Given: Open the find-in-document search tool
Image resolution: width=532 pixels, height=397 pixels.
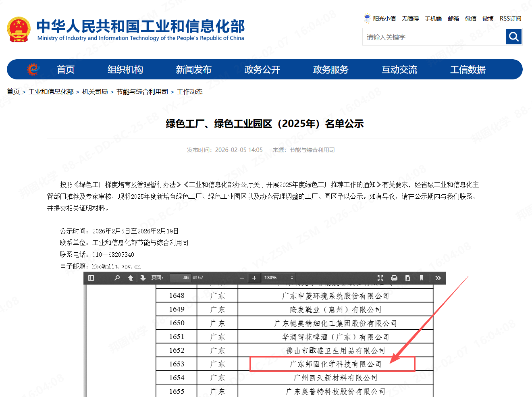Looking at the screenshot, I should (117, 278).
